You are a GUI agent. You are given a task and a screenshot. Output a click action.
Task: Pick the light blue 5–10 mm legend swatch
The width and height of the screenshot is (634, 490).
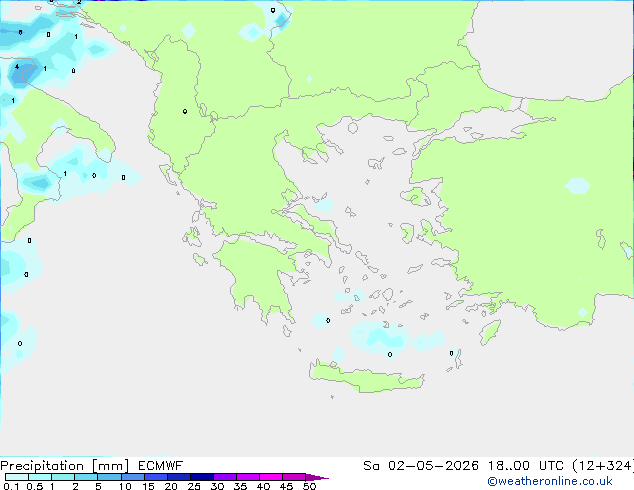(x=109, y=477)
